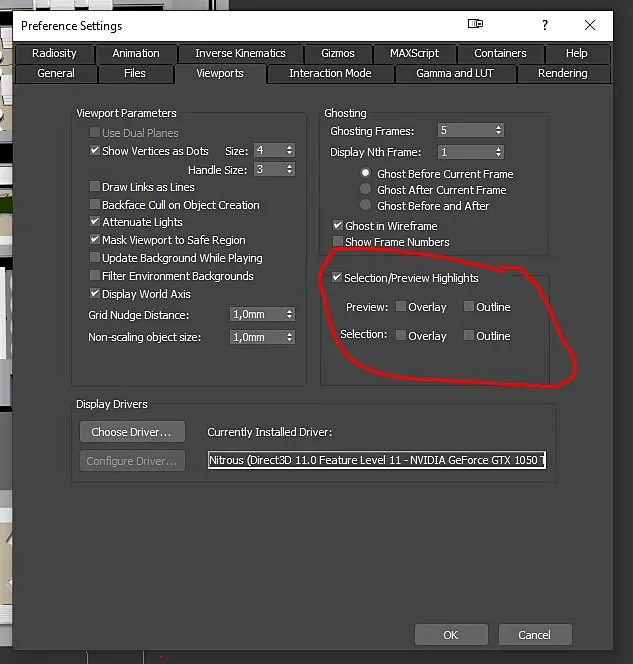Click the Currently Installed Driver label

point(269,432)
